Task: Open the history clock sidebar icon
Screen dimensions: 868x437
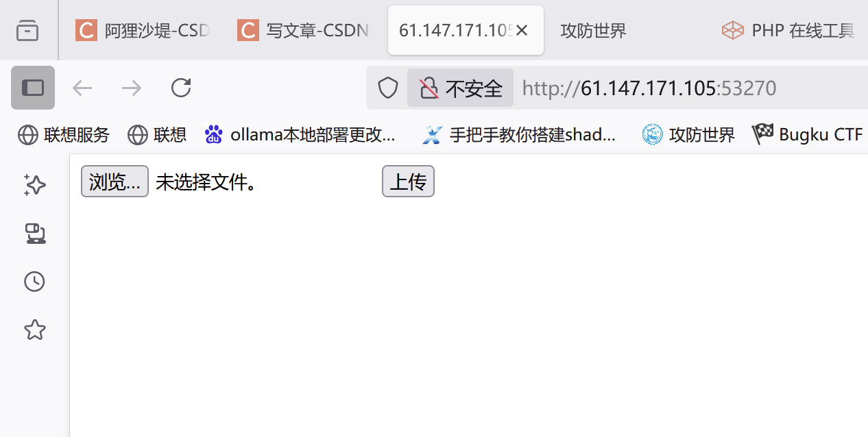Action: 34,282
